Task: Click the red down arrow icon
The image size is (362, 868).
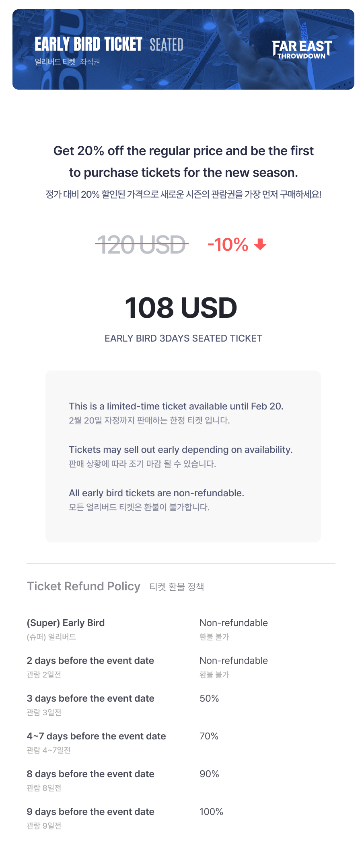Action: [261, 244]
